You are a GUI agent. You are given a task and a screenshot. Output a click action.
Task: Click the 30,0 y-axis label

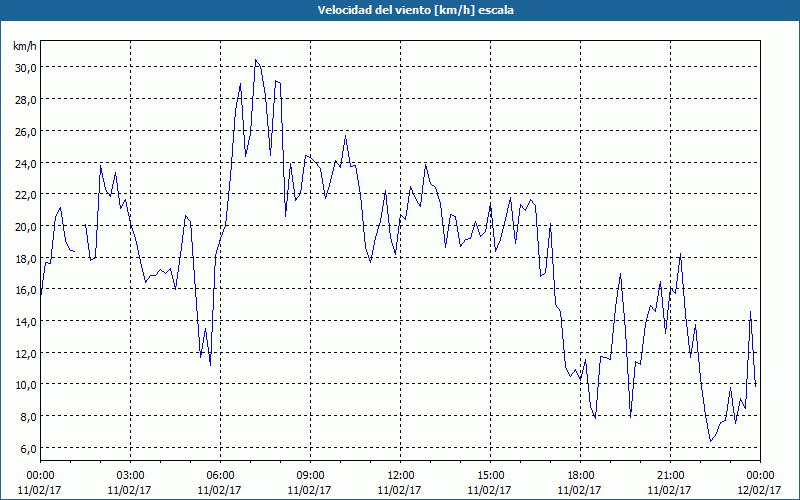pyautogui.click(x=25, y=68)
